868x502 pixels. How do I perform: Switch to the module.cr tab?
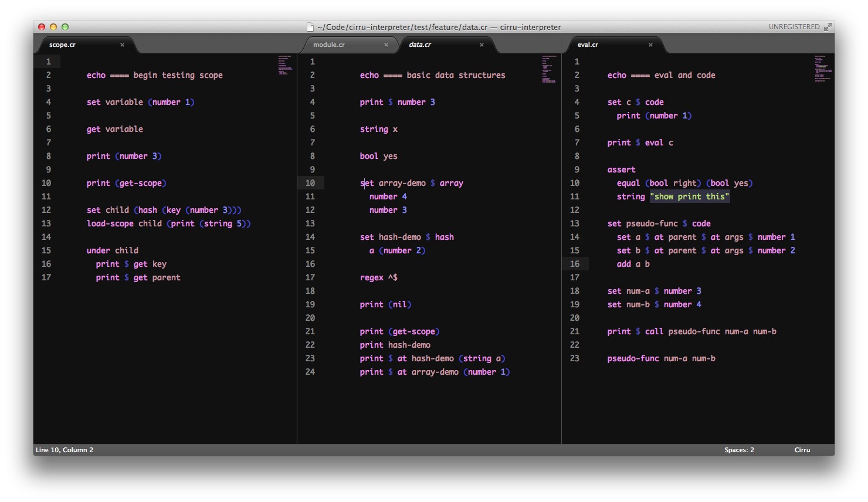[x=350, y=45]
